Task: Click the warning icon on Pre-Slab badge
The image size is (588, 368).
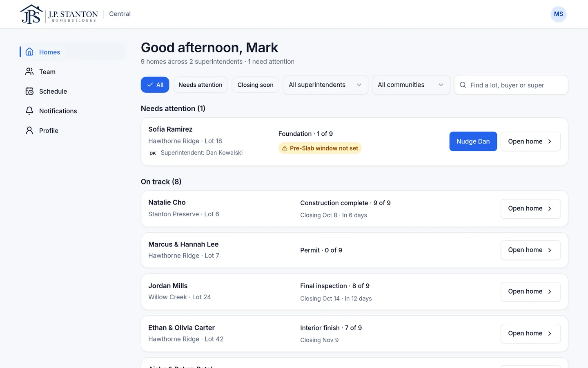Action: [285, 148]
